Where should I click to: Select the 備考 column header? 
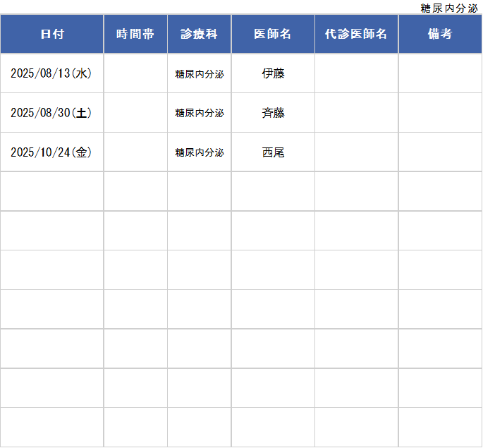(440, 34)
